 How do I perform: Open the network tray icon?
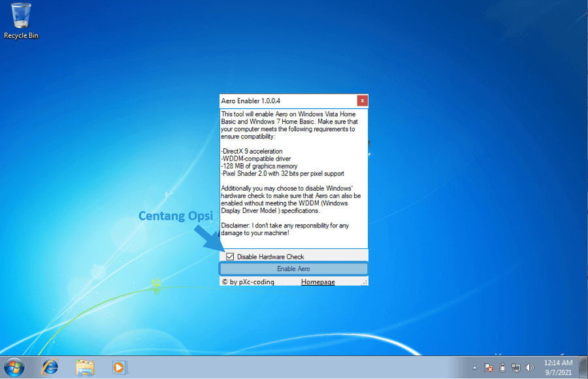click(516, 368)
